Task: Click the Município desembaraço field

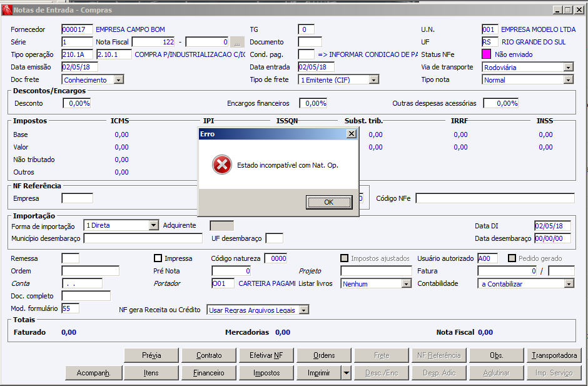Action: coord(143,238)
